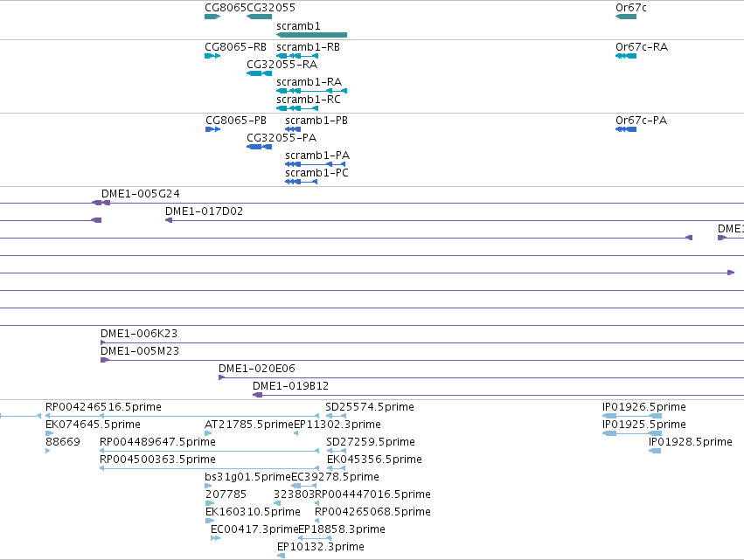
Task: Click the DME1-019B12 clone label
Action: [x=290, y=386]
